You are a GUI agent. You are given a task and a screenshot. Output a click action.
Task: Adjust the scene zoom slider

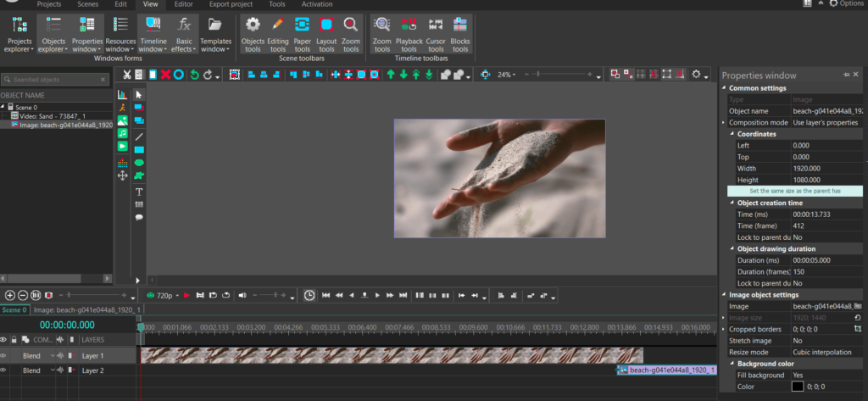559,75
